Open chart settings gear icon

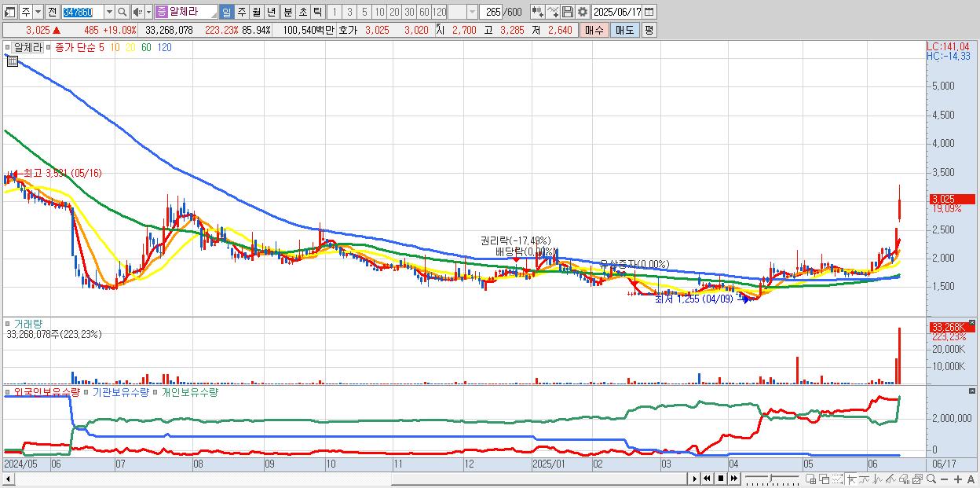pyautogui.click(x=582, y=12)
